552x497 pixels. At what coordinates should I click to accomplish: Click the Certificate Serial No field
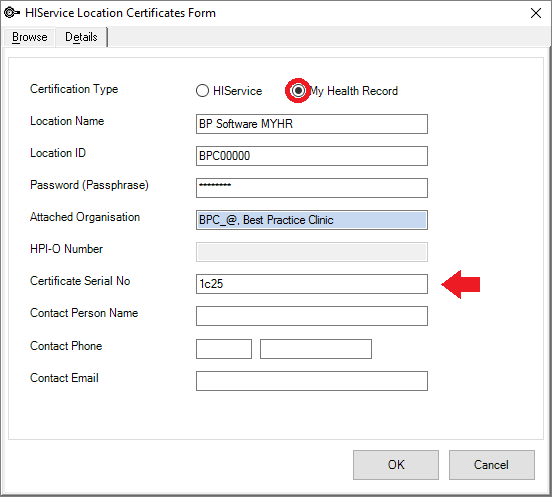tap(312, 284)
